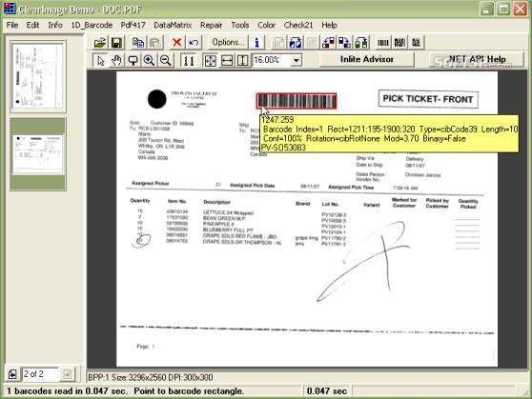The height and width of the screenshot is (399, 532).
Task: Click the previous page arrow icon
Action: click(12, 374)
